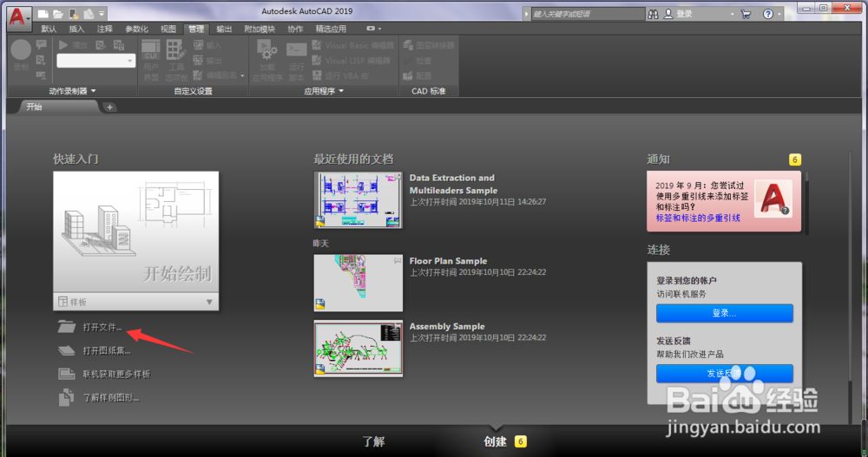This screenshot has width=868, height=457.
Task: Click the 录制 record button
Action: [x=21, y=55]
